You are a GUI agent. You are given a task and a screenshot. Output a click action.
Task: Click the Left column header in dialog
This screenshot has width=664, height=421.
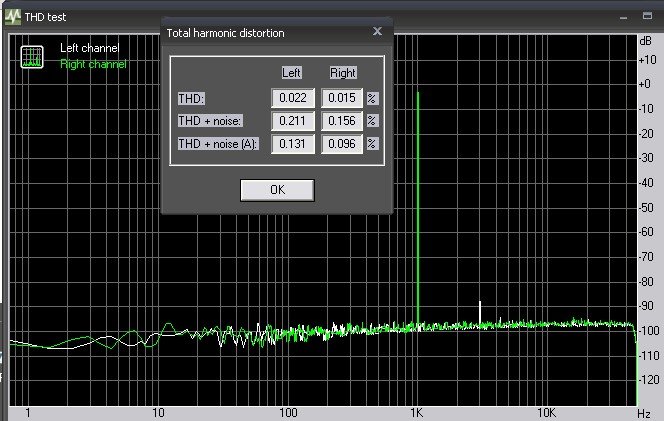point(293,73)
